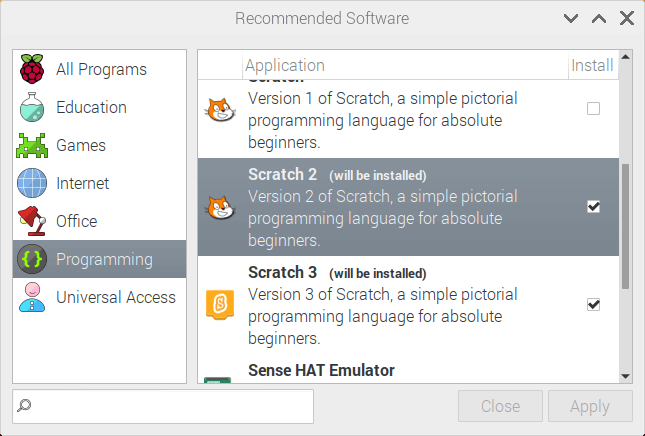Click the Install column header

tap(593, 65)
